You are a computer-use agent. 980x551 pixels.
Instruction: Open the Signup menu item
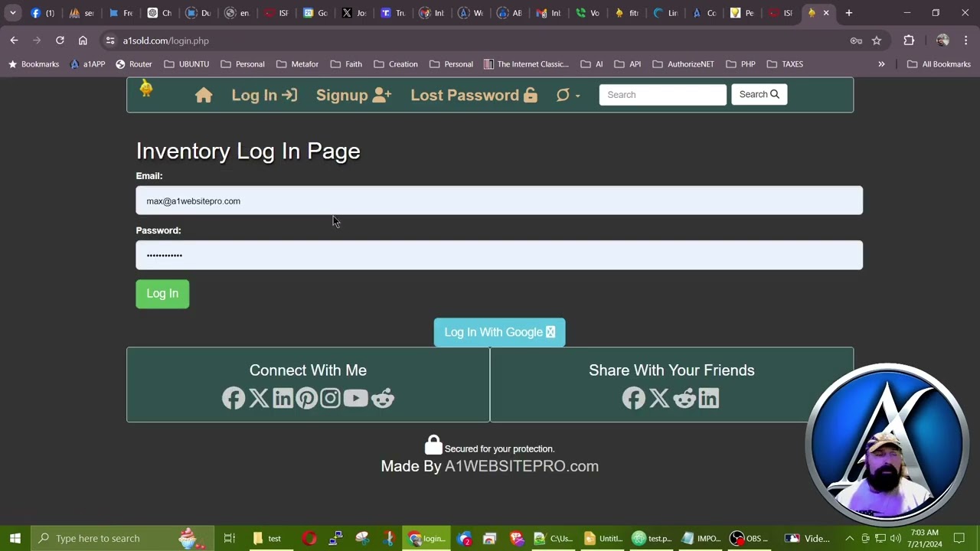click(x=353, y=95)
